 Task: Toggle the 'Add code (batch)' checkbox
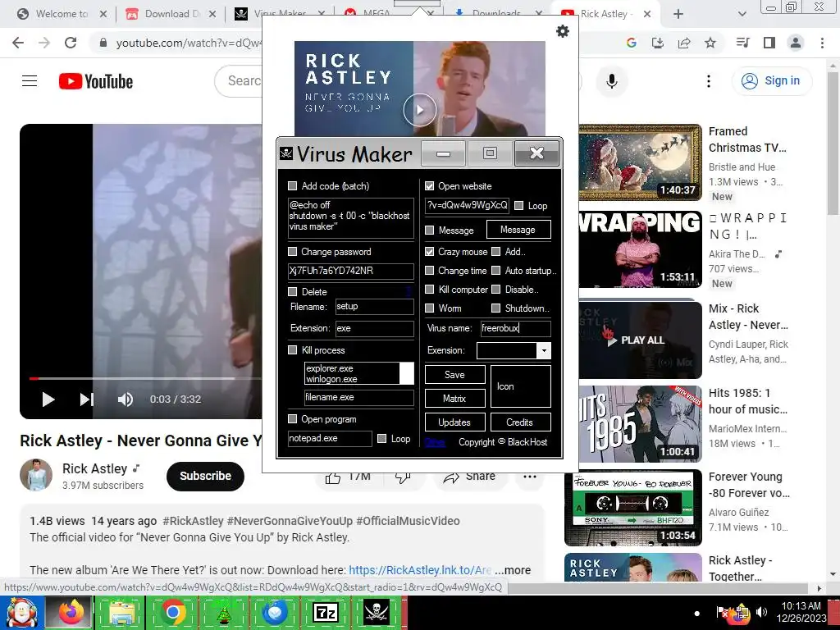point(293,186)
